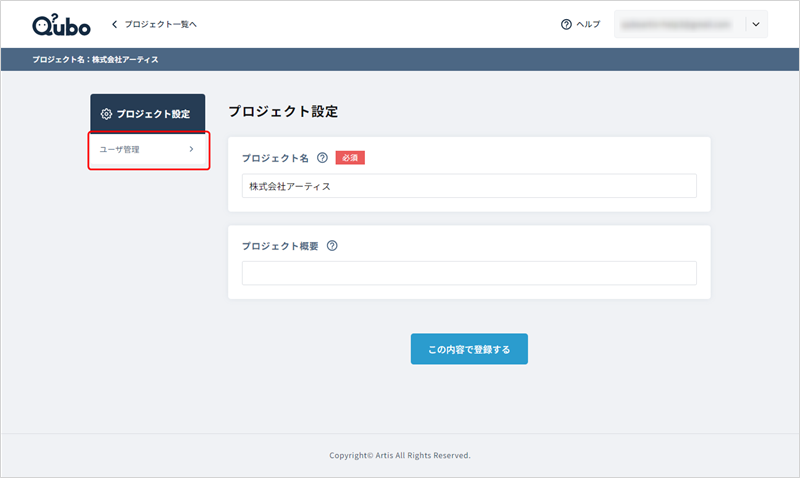Viewport: 800px width, 478px height.
Task: Click the Copyright Artis footer text
Action: (400, 455)
